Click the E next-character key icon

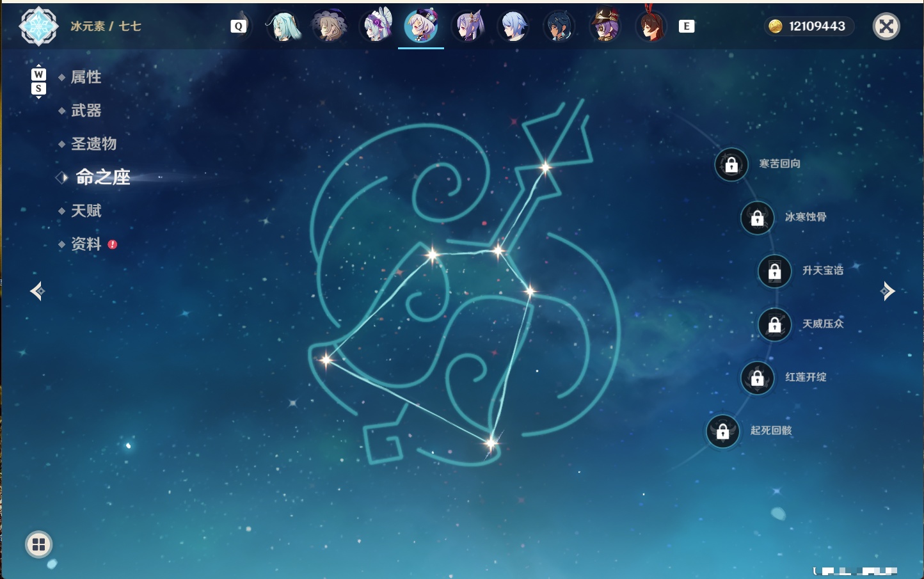687,26
